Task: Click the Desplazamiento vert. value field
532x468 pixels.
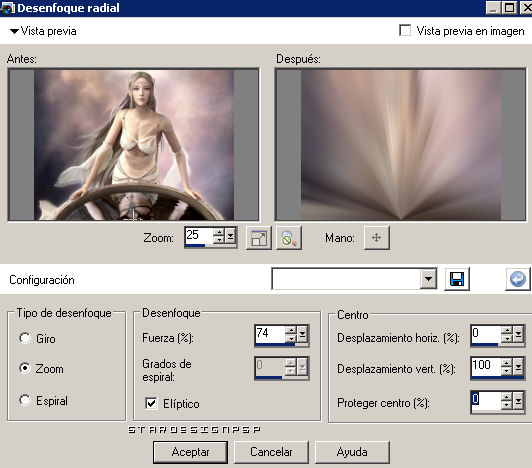Action: click(486, 366)
